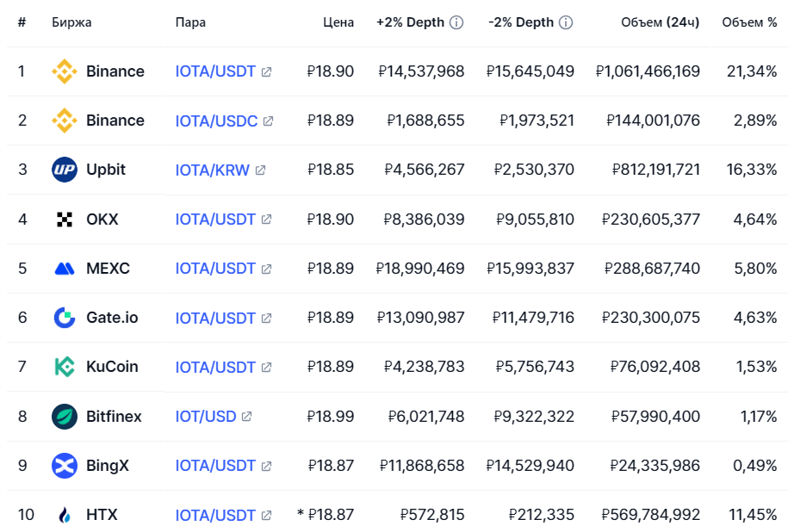The height and width of the screenshot is (532, 788).
Task: Open the IOTA/USDT pair on Gate.io
Action: tap(215, 318)
